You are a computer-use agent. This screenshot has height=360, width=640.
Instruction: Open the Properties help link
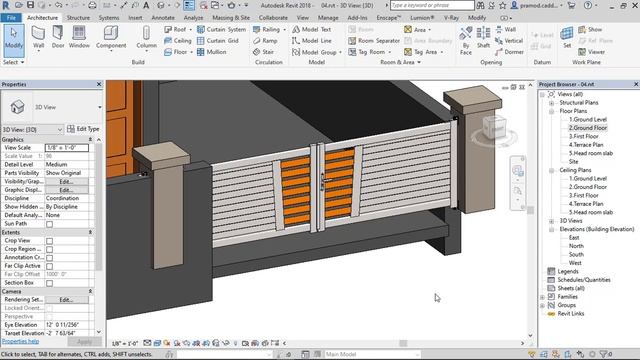pos(20,341)
